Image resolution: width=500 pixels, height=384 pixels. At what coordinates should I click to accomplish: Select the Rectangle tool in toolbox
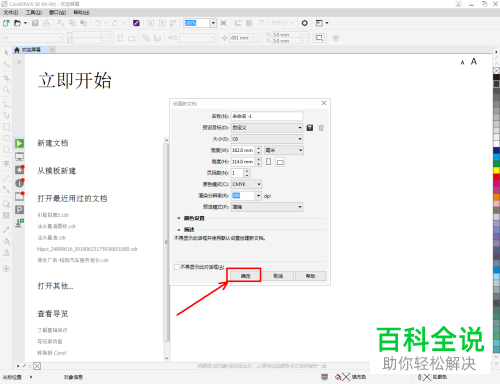point(6,127)
